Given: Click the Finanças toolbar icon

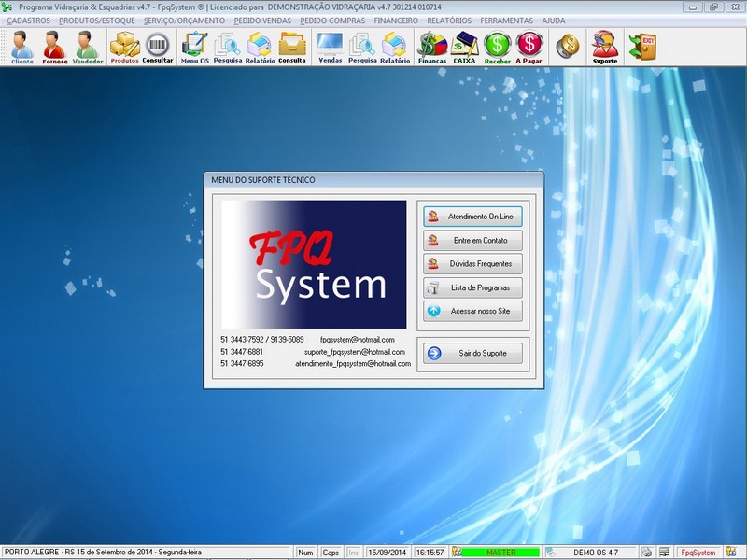Looking at the screenshot, I should [431, 47].
